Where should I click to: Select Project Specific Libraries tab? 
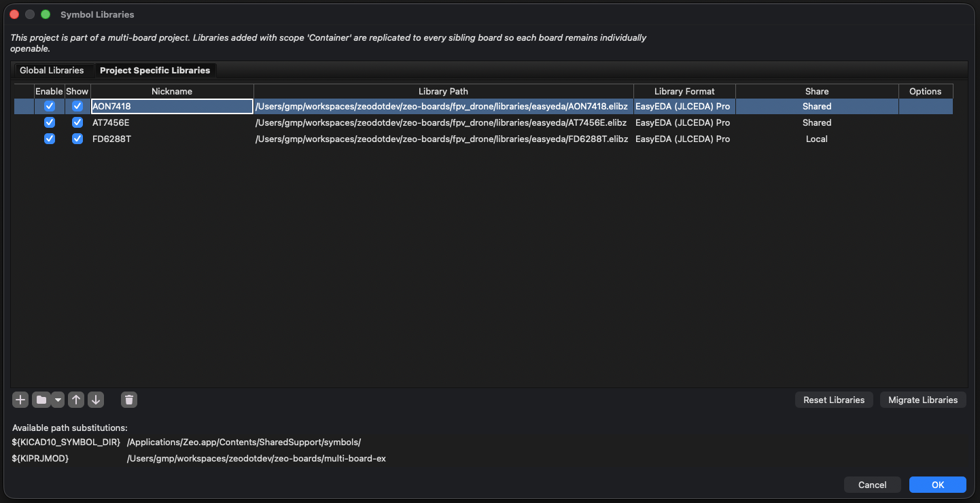[155, 70]
